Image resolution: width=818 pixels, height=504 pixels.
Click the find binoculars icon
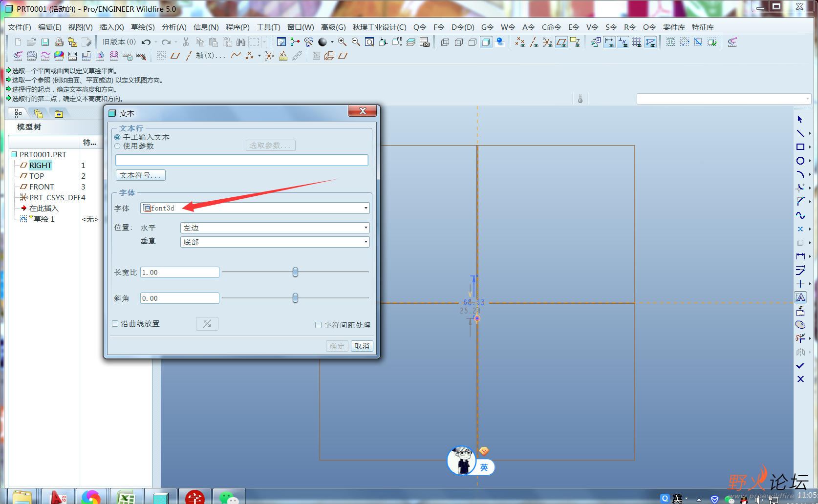(x=241, y=42)
